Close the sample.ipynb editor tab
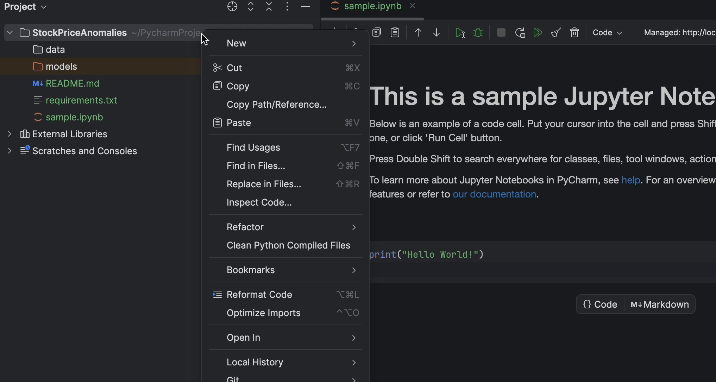716x382 pixels. [412, 6]
